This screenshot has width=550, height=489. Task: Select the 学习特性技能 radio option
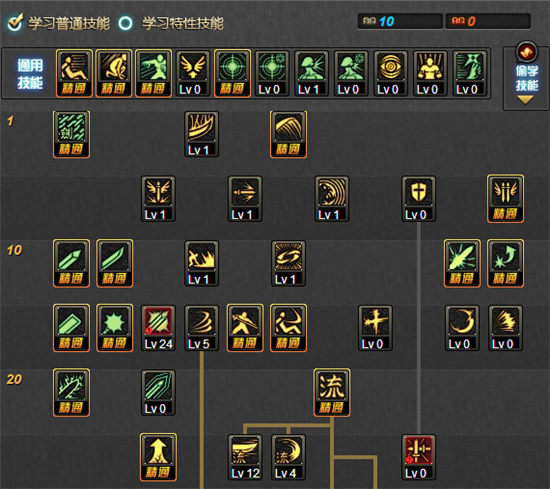pyautogui.click(x=126, y=23)
